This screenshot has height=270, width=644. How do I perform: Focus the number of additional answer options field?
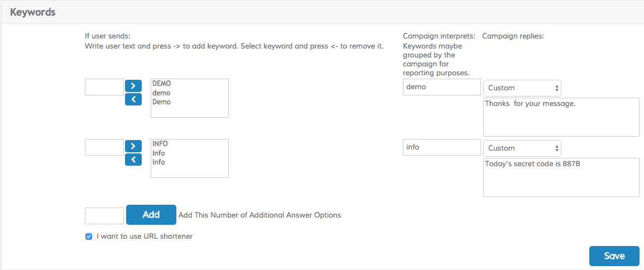point(104,216)
